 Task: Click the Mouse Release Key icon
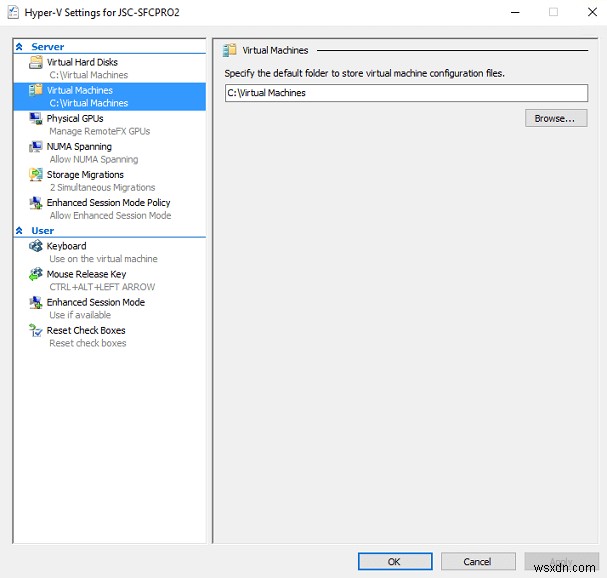(x=36, y=274)
